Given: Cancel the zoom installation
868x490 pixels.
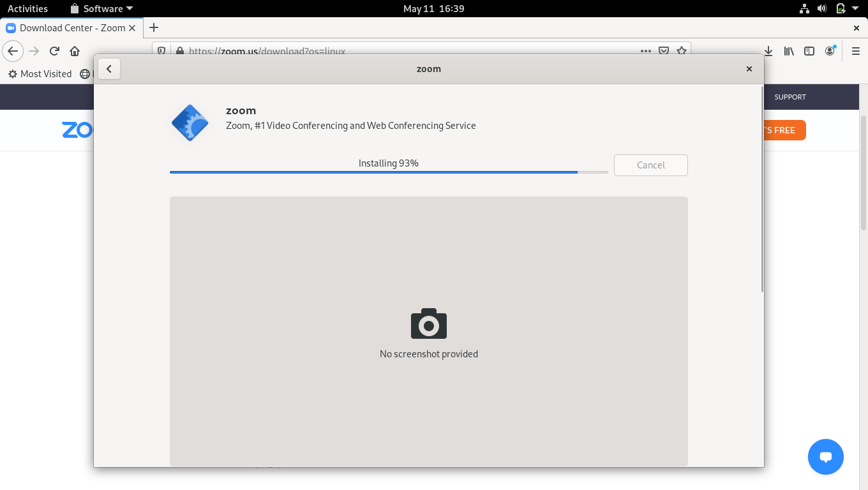Looking at the screenshot, I should pos(650,165).
